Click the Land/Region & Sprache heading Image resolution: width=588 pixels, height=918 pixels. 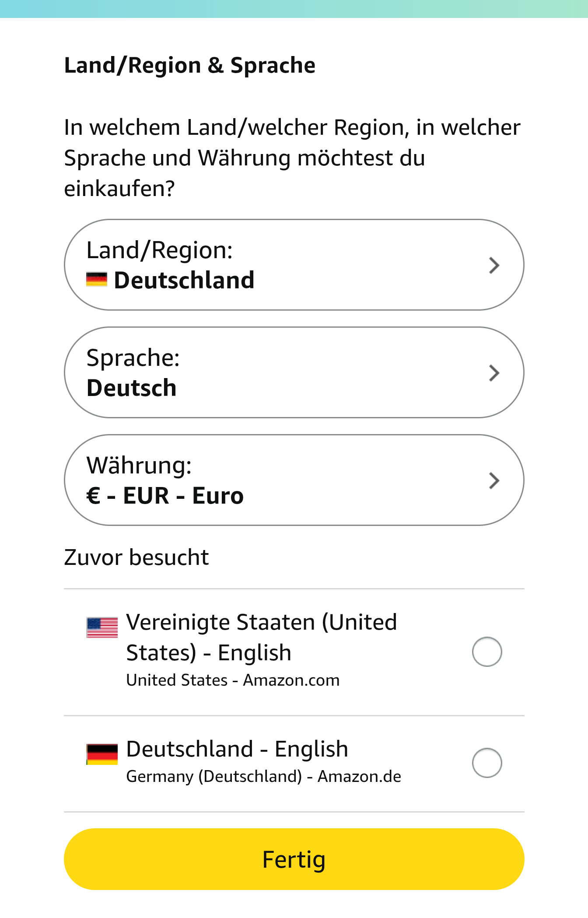click(189, 66)
